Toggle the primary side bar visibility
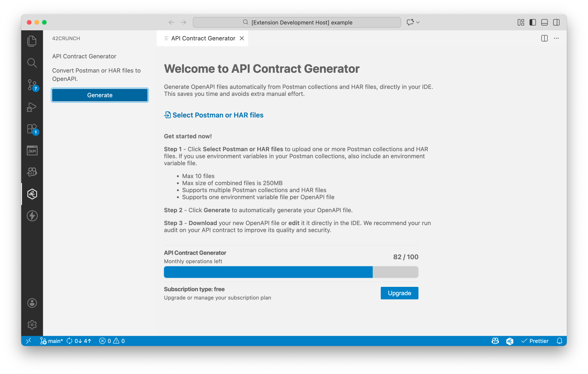Image resolution: width=588 pixels, height=374 pixels. click(533, 22)
